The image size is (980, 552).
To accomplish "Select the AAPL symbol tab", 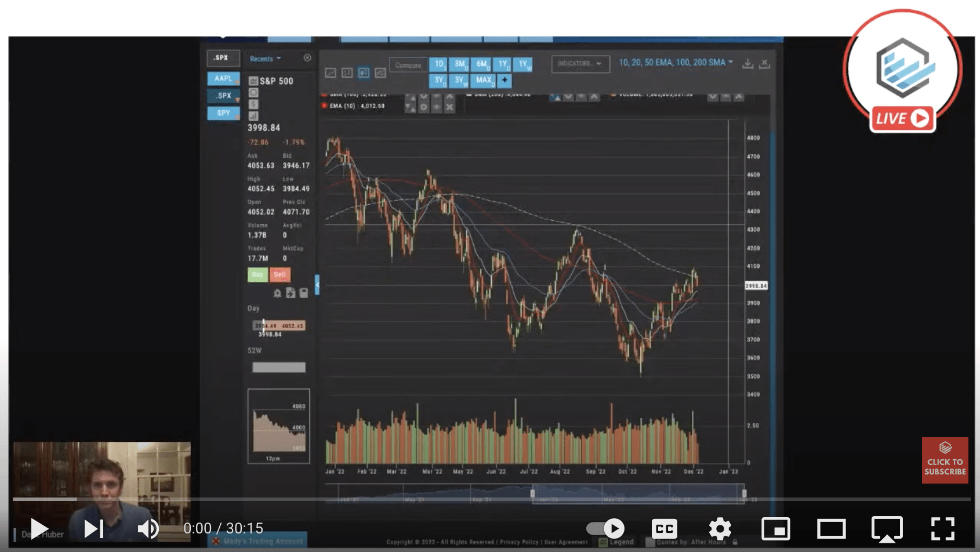I will [223, 78].
